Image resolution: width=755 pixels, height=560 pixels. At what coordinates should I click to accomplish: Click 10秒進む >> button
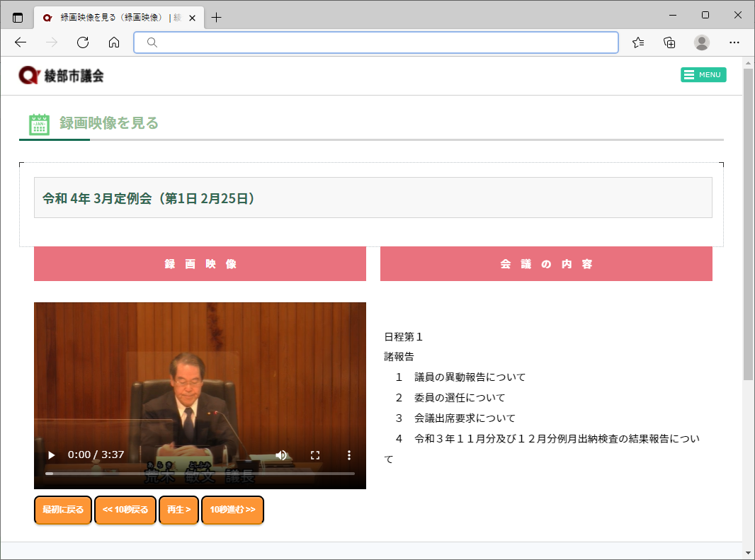click(232, 510)
